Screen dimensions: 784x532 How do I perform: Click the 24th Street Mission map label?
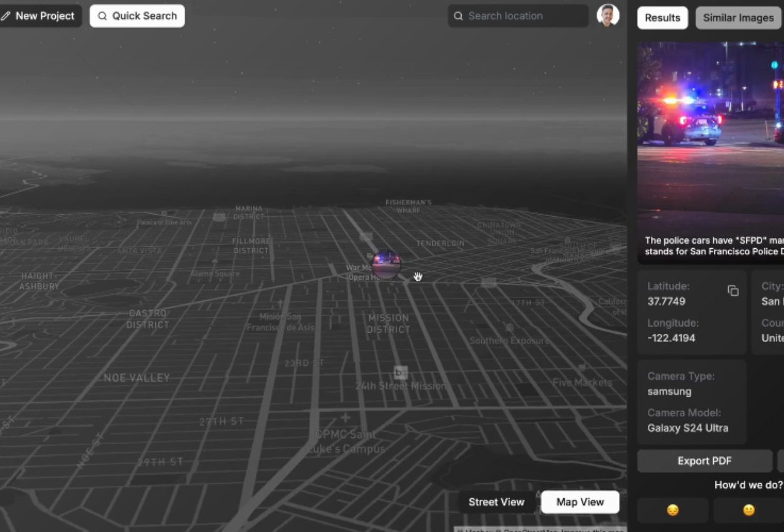coord(401,386)
